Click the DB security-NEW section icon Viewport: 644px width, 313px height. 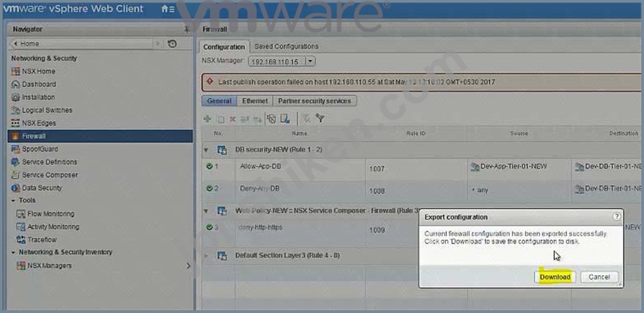pyautogui.click(x=222, y=150)
